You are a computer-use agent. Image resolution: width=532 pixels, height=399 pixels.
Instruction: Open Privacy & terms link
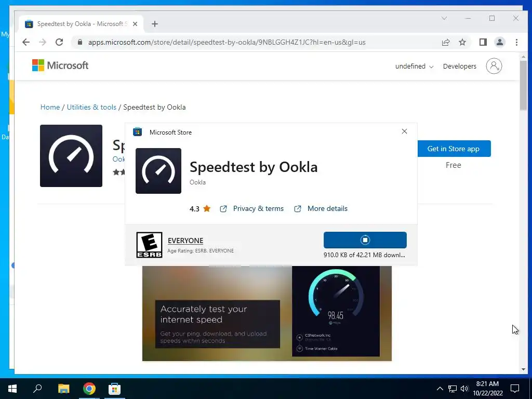[x=258, y=209]
